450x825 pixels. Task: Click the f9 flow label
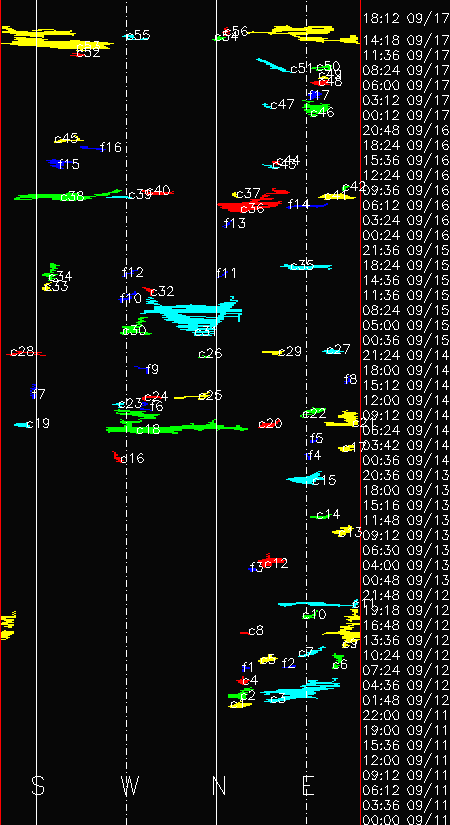pyautogui.click(x=152, y=370)
